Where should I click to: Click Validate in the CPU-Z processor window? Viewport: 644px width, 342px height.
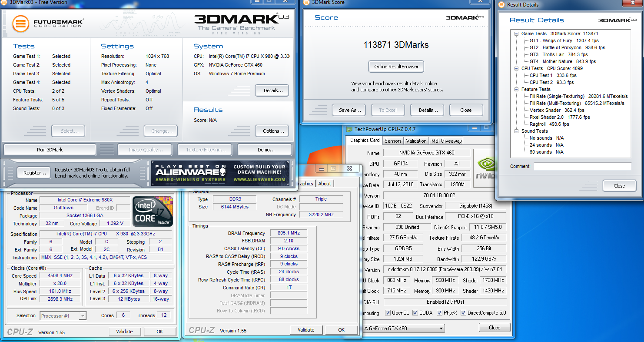coord(124,332)
